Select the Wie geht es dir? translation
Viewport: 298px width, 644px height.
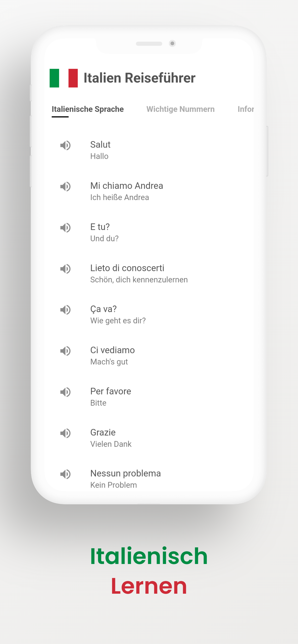118,321
